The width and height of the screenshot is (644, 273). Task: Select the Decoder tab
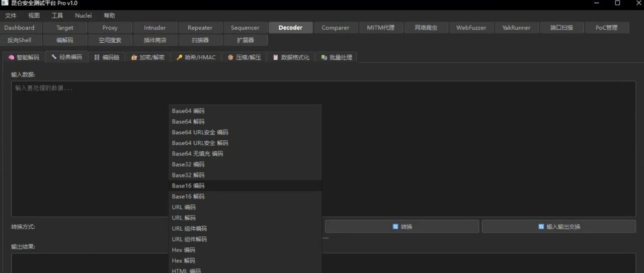(x=291, y=28)
